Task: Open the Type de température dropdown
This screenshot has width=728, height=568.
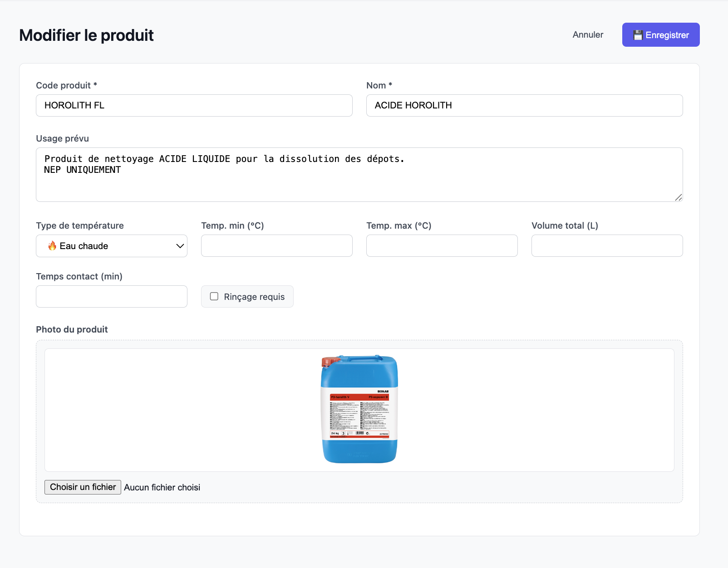Action: [x=112, y=246]
